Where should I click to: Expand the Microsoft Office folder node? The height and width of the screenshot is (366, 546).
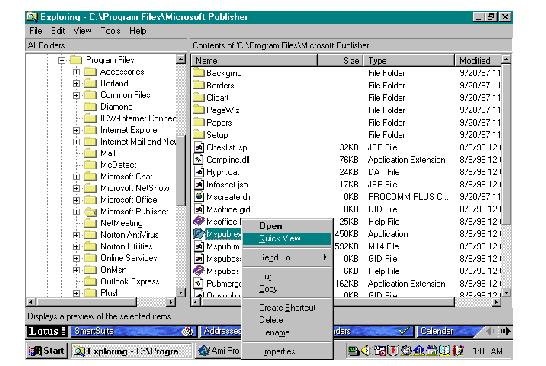(76, 200)
